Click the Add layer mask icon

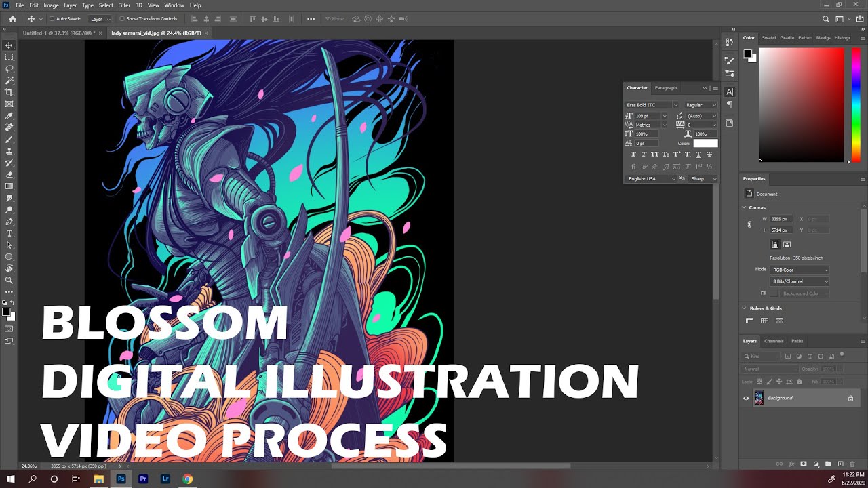(804, 464)
